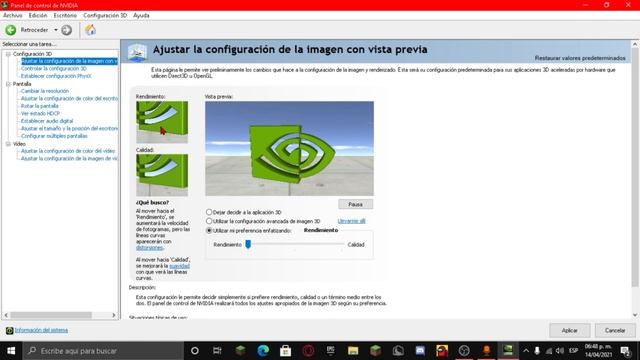This screenshot has width=640, height=360.
Task: Open Información del sistema link
Action: 41,330
